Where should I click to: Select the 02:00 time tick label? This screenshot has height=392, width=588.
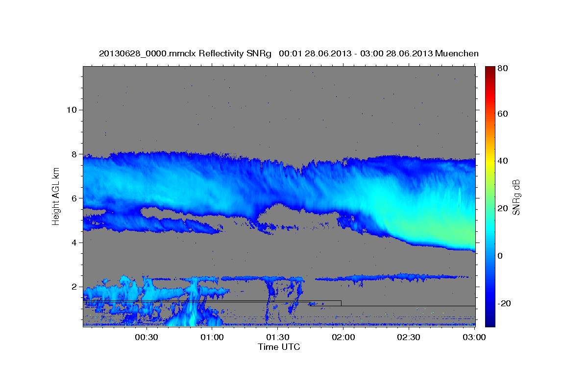[343, 337]
